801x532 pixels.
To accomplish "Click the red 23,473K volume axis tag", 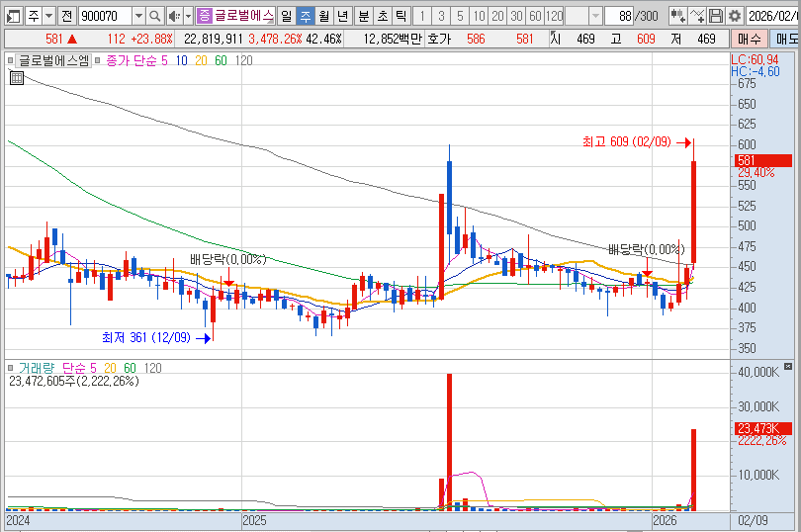I will click(x=763, y=428).
